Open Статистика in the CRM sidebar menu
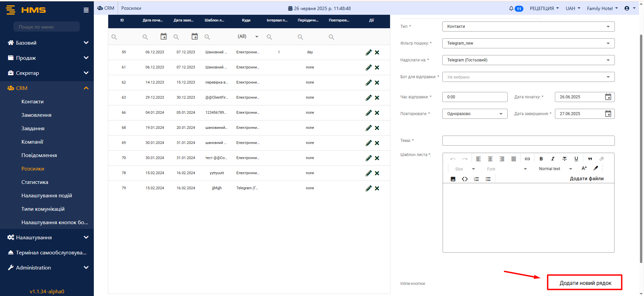This screenshot has height=296, width=644. pos(35,182)
